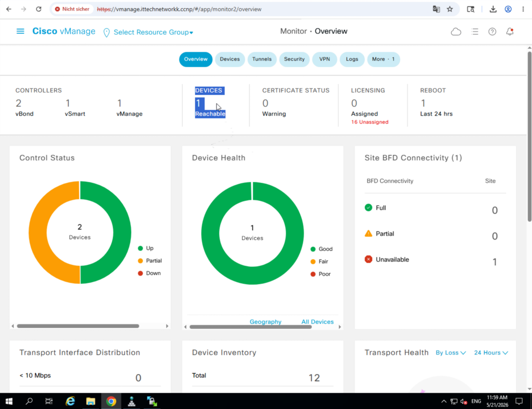Switch to the Tunnels tab

tap(262, 59)
